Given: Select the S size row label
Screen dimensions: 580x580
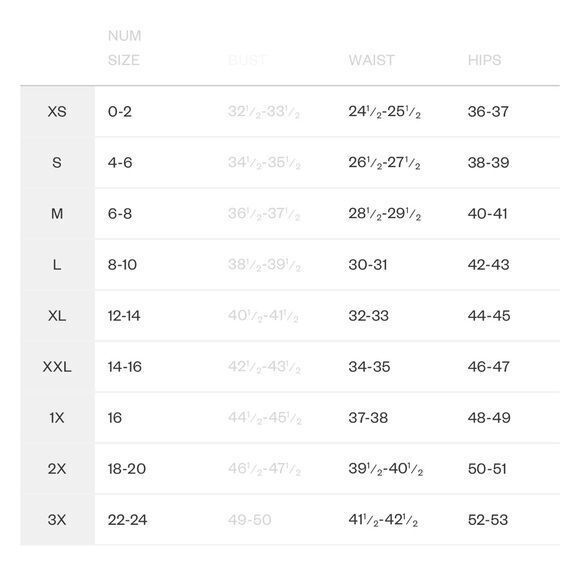Looking at the screenshot, I should [57, 162].
